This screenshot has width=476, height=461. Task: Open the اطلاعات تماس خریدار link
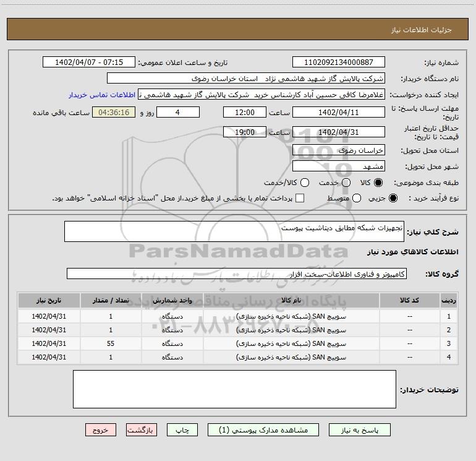(x=102, y=95)
